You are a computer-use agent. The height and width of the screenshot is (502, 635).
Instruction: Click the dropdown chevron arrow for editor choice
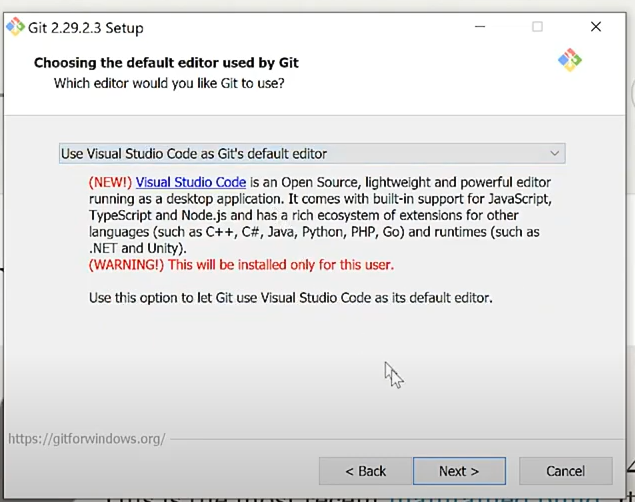[554, 153]
